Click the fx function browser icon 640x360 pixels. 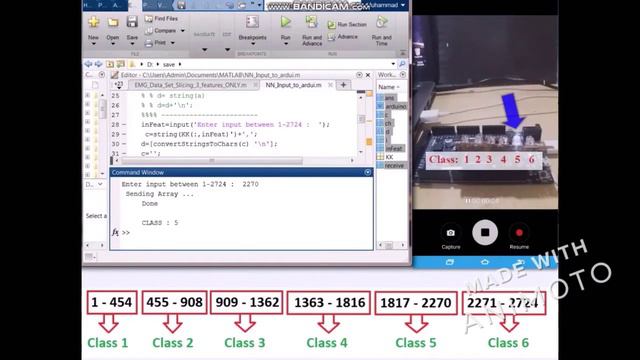(x=115, y=232)
